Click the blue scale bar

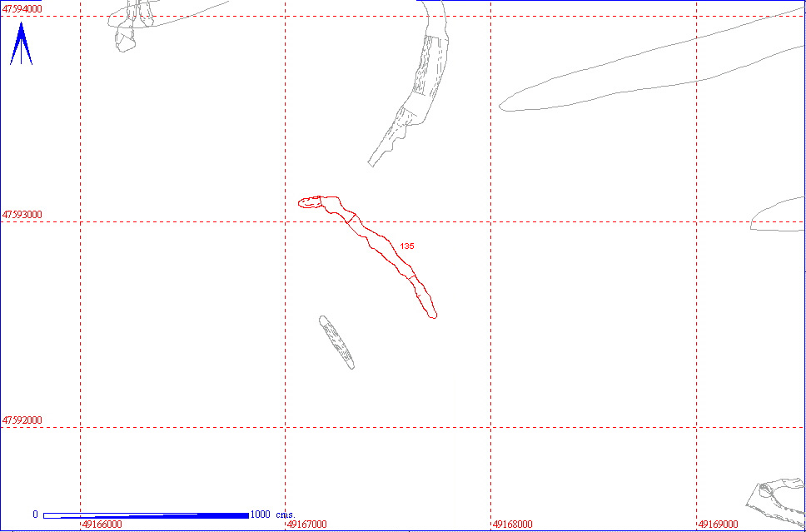tap(146, 515)
